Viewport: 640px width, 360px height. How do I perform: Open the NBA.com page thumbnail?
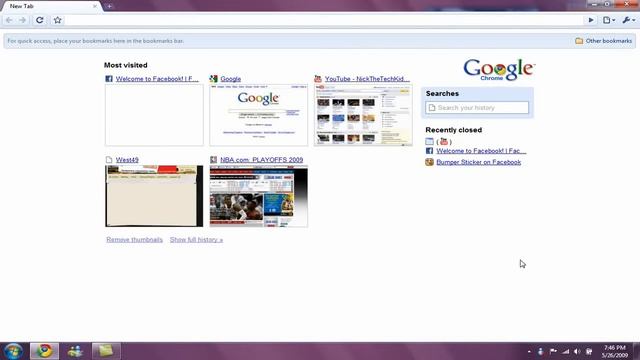pos(259,196)
